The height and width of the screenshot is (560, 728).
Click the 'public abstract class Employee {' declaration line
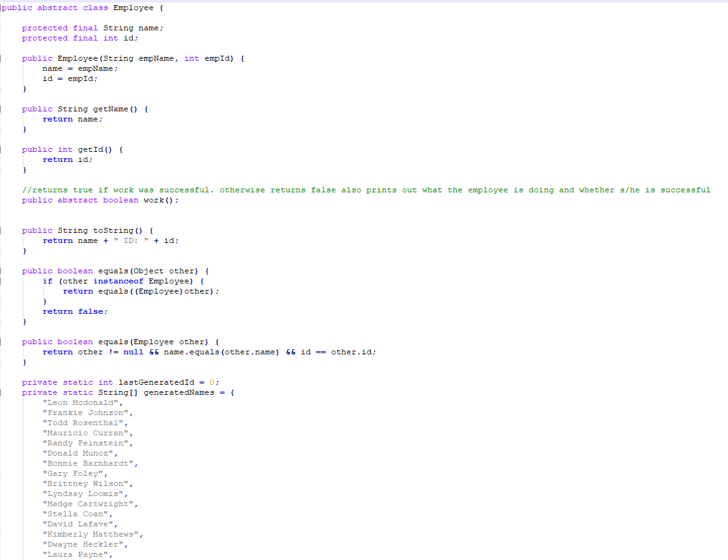83,8
